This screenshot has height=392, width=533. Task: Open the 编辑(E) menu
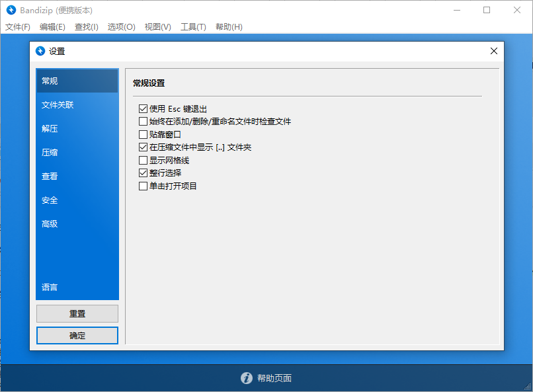52,27
